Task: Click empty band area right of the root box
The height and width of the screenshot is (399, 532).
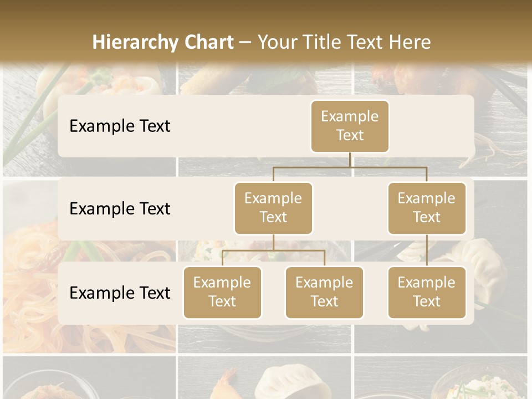Action: [x=432, y=126]
